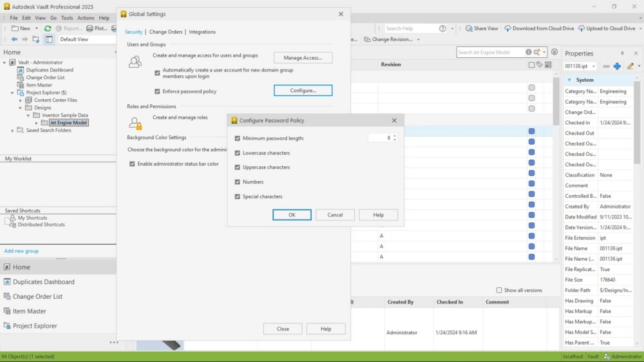Viewport: 644px width, 362px height.
Task: Toggle Enable administrator status bar color
Action: (x=132, y=164)
